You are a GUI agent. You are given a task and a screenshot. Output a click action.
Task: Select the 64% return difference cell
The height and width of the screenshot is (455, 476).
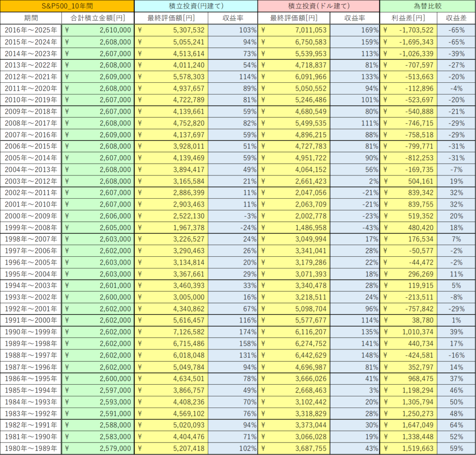click(456, 425)
